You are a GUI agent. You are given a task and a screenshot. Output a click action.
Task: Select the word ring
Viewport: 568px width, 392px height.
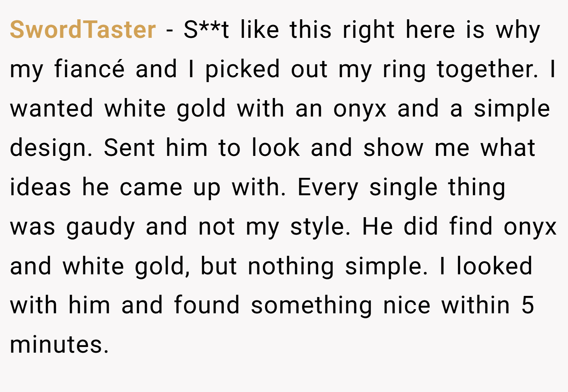[x=404, y=70]
